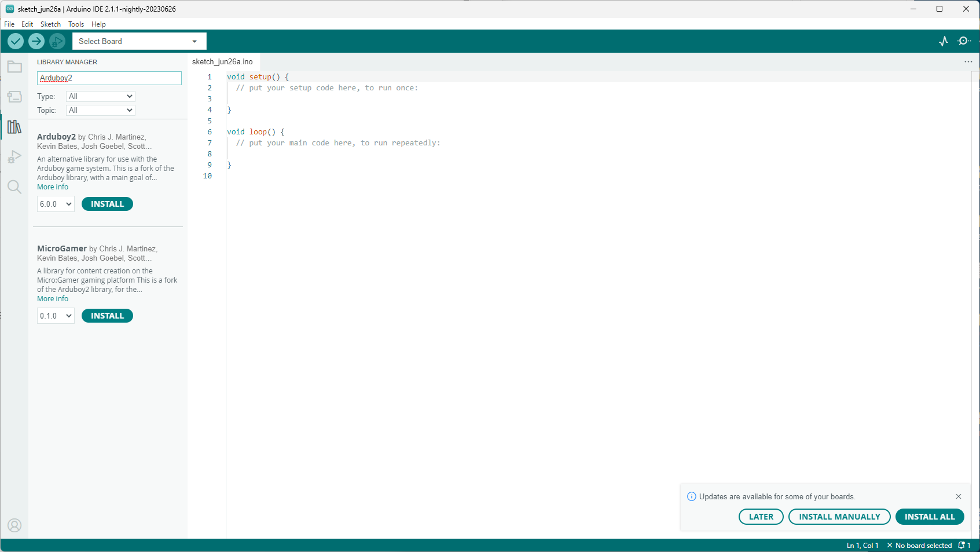Click the LATER button
980x552 pixels.
coord(761,517)
